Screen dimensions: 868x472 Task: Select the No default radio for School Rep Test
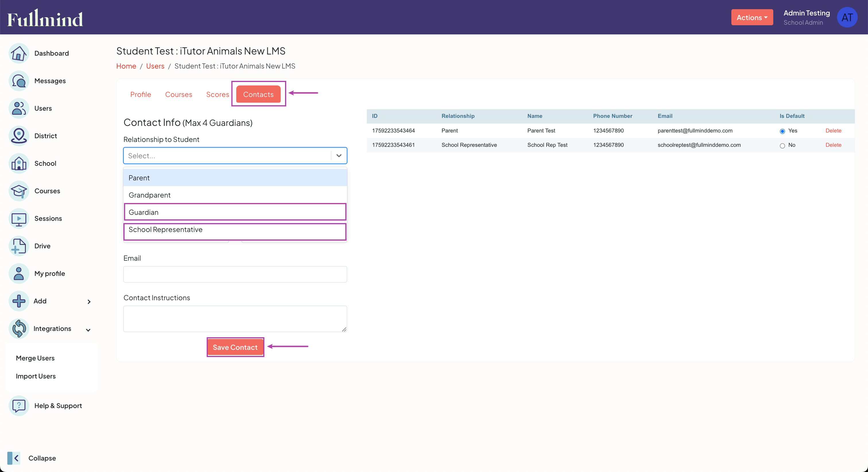point(782,145)
